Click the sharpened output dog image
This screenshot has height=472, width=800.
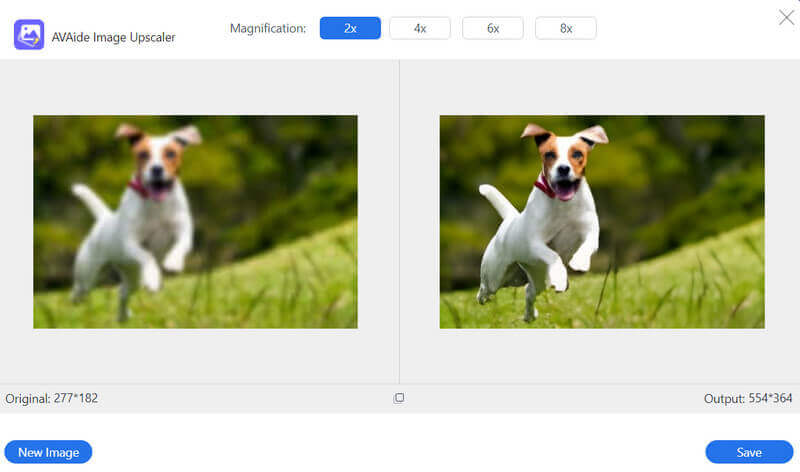tap(602, 222)
